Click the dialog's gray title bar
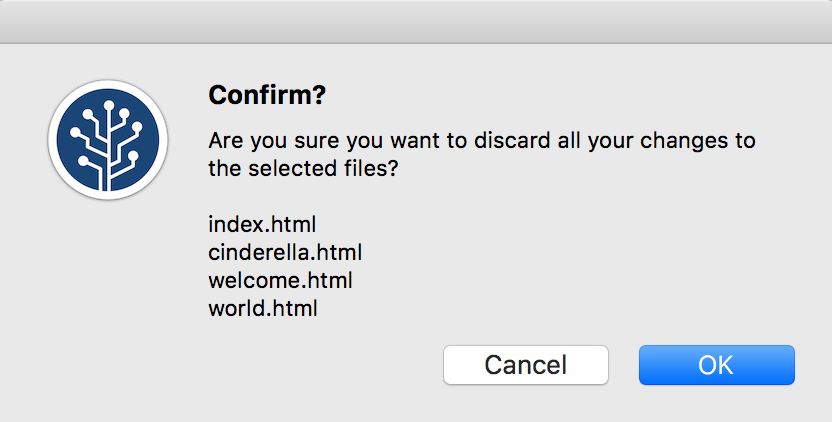 pos(416,21)
